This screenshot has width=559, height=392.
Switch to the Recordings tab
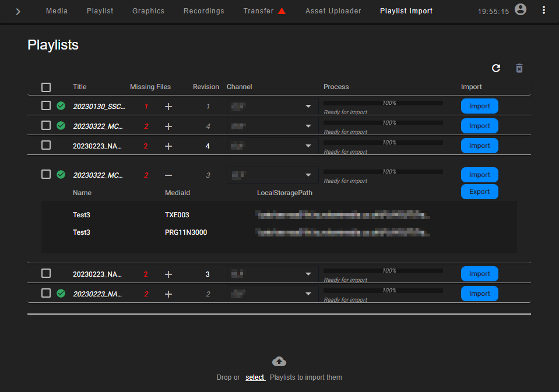[203, 11]
